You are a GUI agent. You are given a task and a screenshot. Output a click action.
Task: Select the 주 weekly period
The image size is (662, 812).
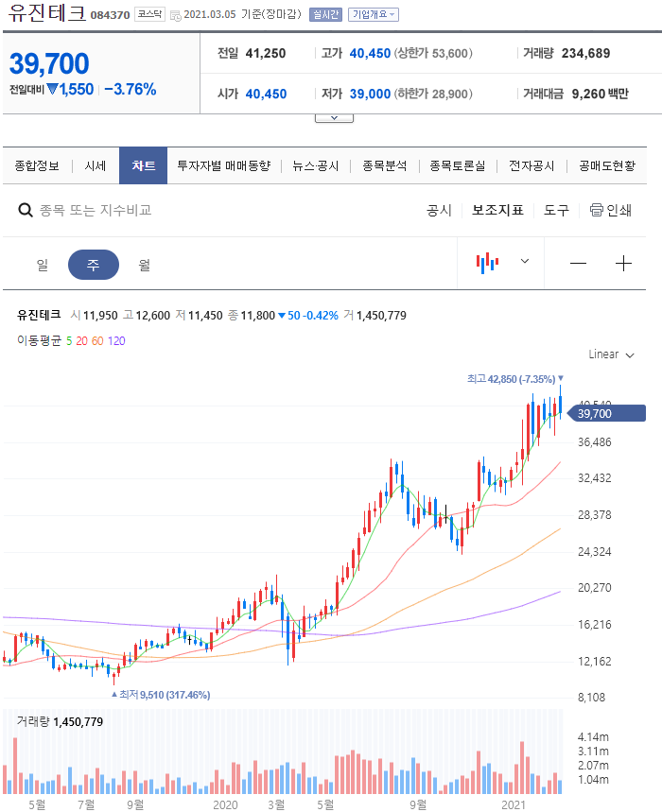(94, 265)
